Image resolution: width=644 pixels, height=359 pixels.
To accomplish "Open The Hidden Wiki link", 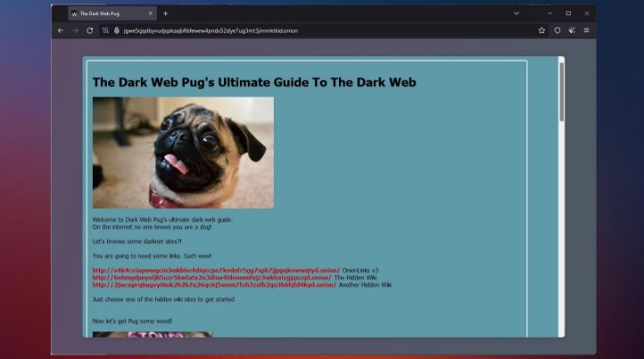I will (211, 277).
